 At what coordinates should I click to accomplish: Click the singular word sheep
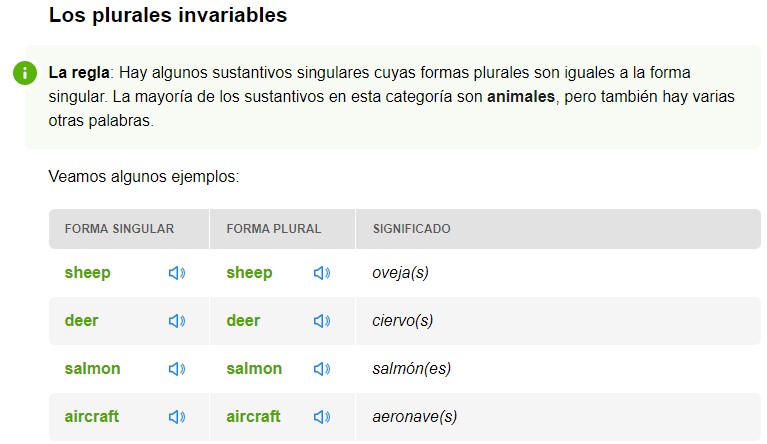pos(88,272)
